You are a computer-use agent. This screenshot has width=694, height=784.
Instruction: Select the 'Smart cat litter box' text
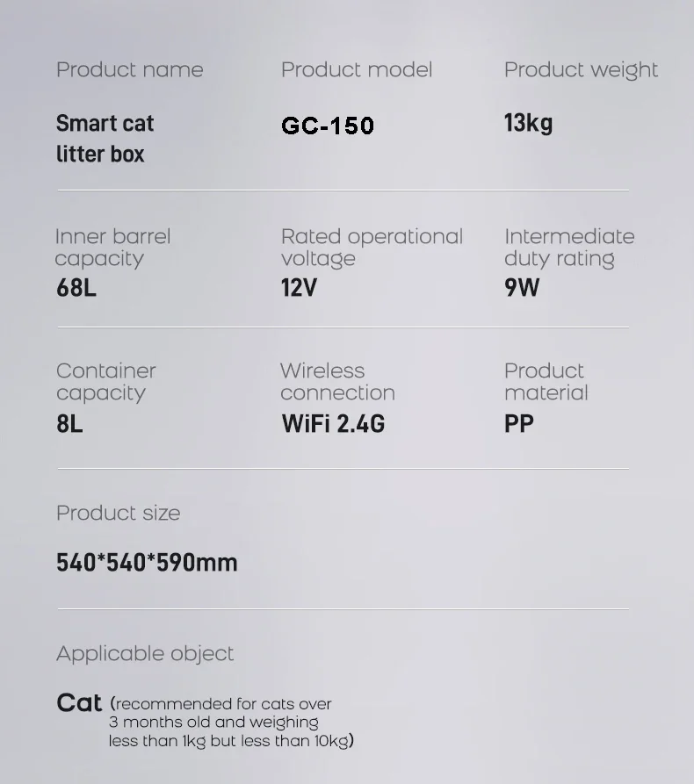(x=105, y=139)
